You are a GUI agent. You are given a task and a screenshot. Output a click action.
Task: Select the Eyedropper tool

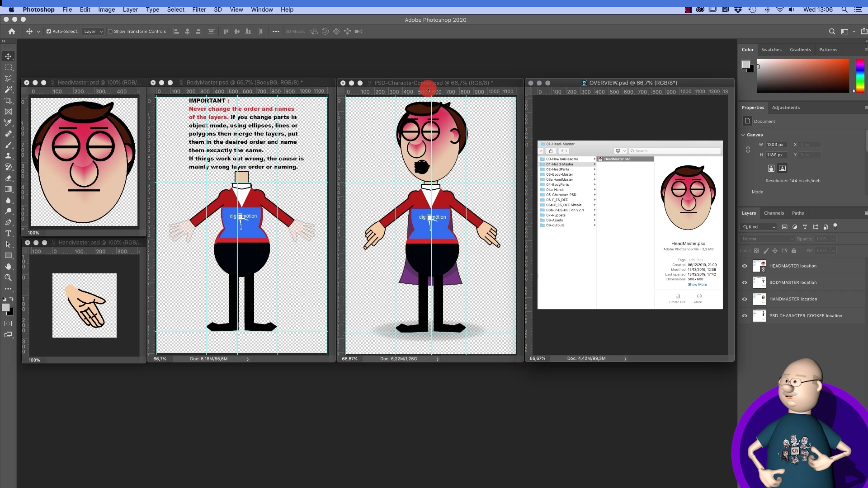pyautogui.click(x=8, y=123)
